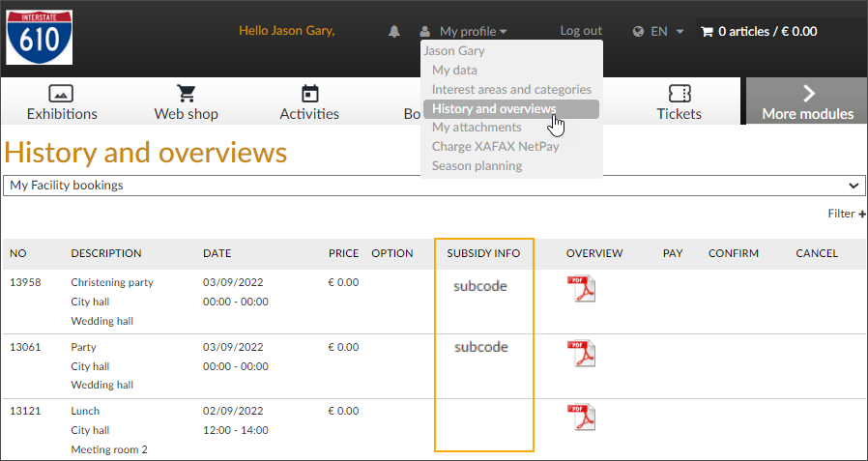Click the Filter link text
Screen dimensions: 868x461
[842, 214]
